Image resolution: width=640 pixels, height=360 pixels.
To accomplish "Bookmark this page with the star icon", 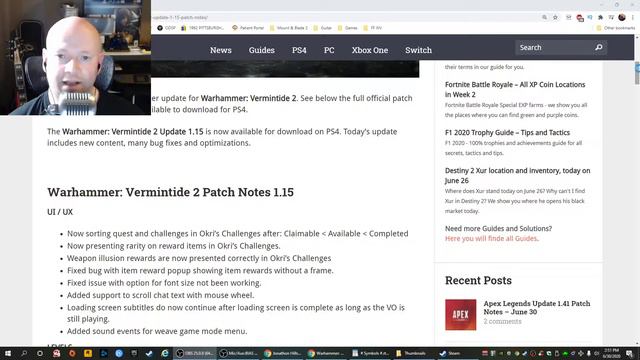I will pos(555,17).
